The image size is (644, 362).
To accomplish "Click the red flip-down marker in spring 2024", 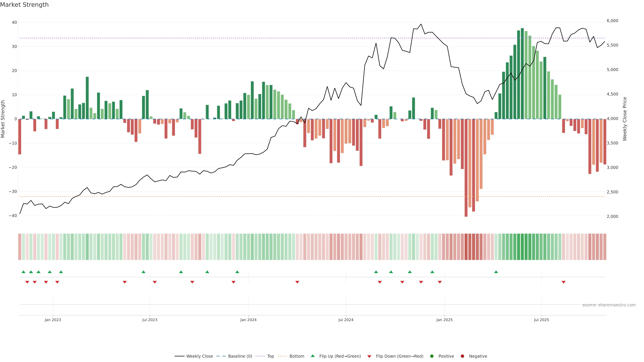I will tap(297, 282).
